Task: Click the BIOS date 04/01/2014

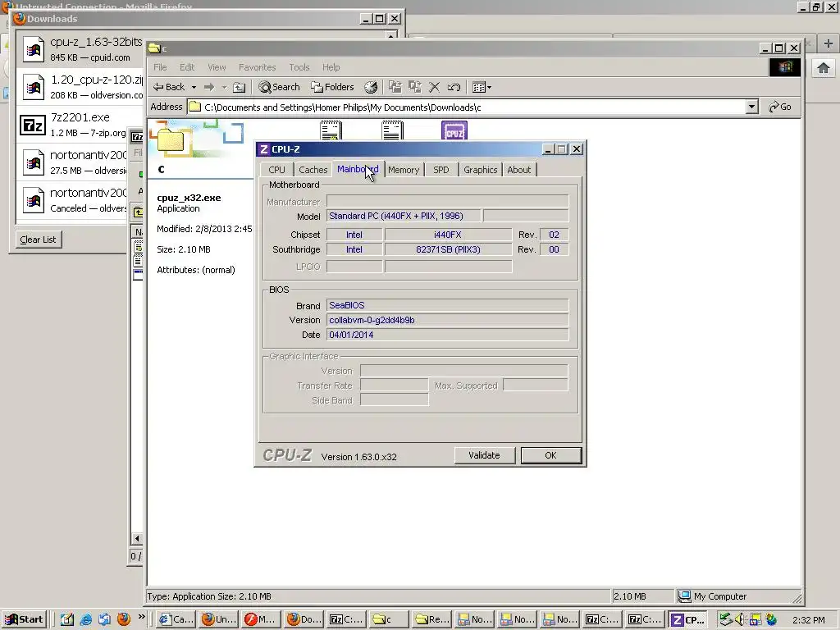Action: coord(447,335)
